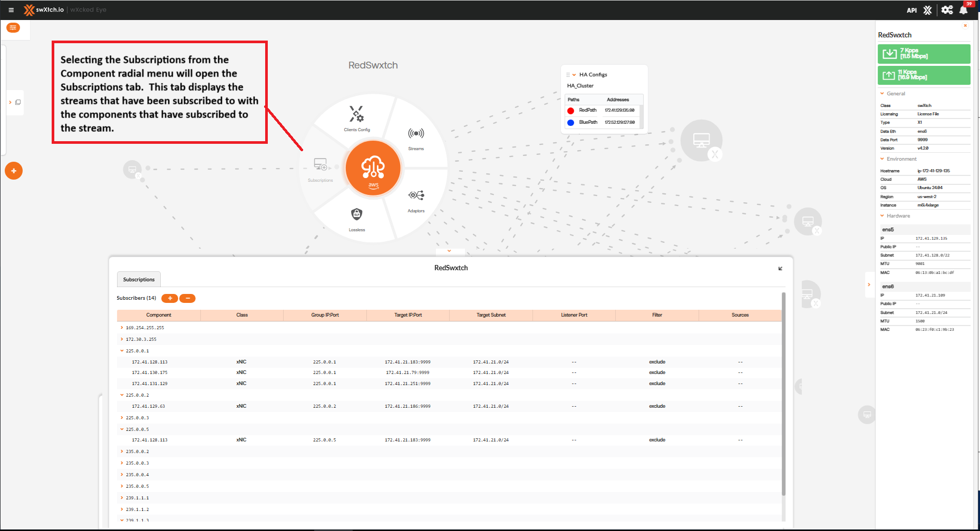Click the orange plus button beside Subscribers
This screenshot has width=980, height=531.
(170, 299)
